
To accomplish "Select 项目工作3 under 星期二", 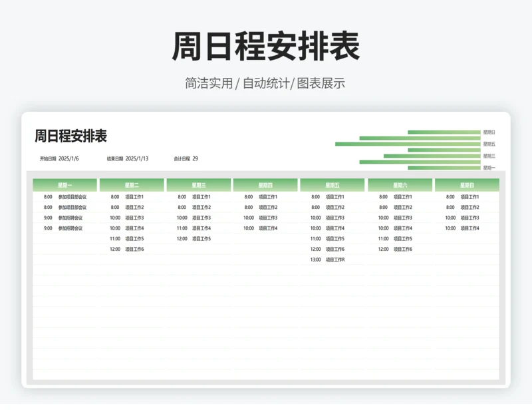I will click(x=134, y=218).
